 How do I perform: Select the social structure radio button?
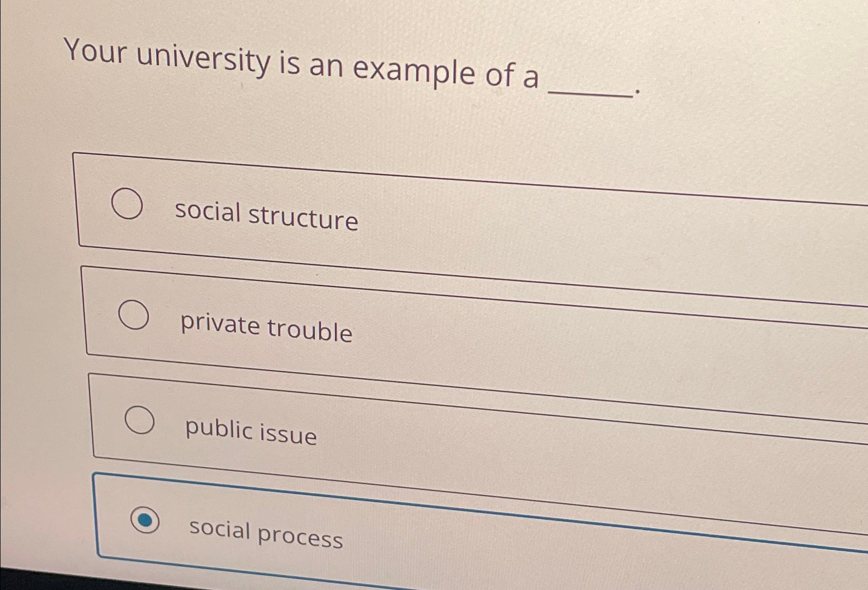128,204
